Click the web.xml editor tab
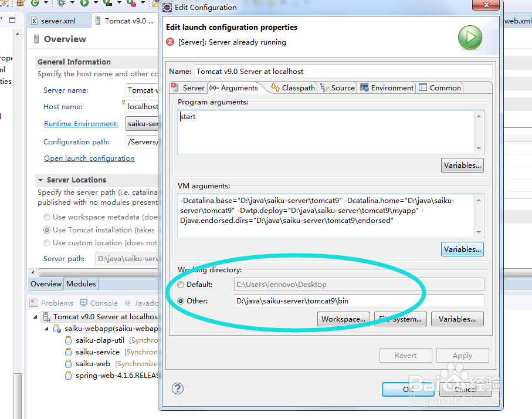 pos(518,21)
